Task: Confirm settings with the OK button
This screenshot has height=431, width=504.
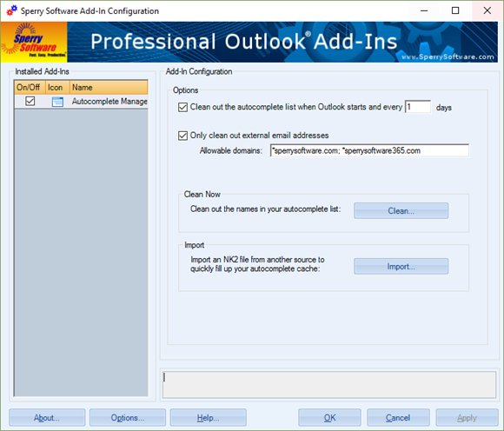Action: pyautogui.click(x=329, y=417)
